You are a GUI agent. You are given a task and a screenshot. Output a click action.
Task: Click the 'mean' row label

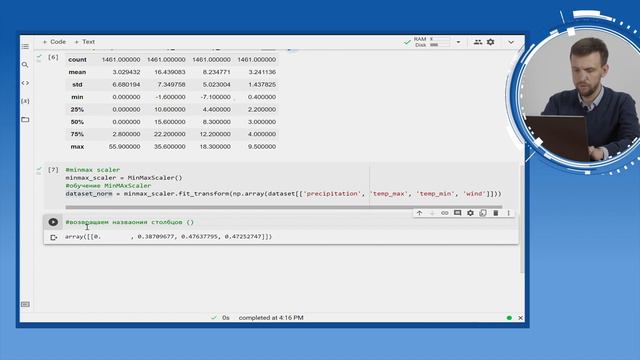(x=77, y=72)
